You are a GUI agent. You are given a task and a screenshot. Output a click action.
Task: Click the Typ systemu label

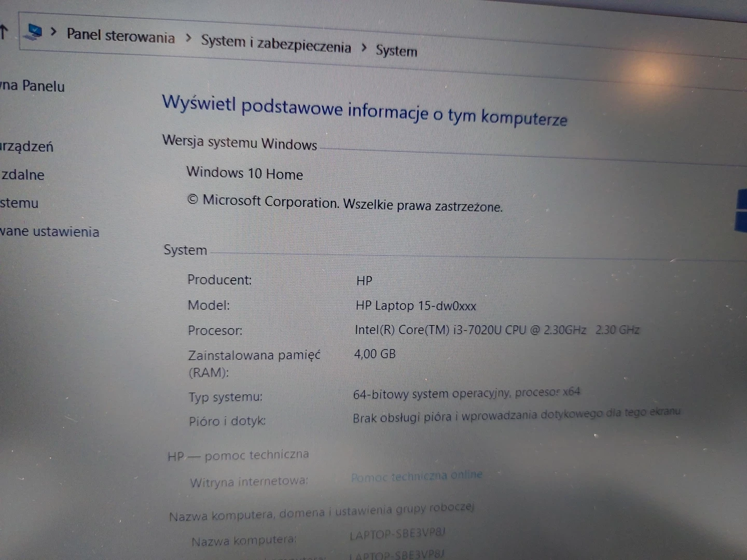(x=225, y=397)
